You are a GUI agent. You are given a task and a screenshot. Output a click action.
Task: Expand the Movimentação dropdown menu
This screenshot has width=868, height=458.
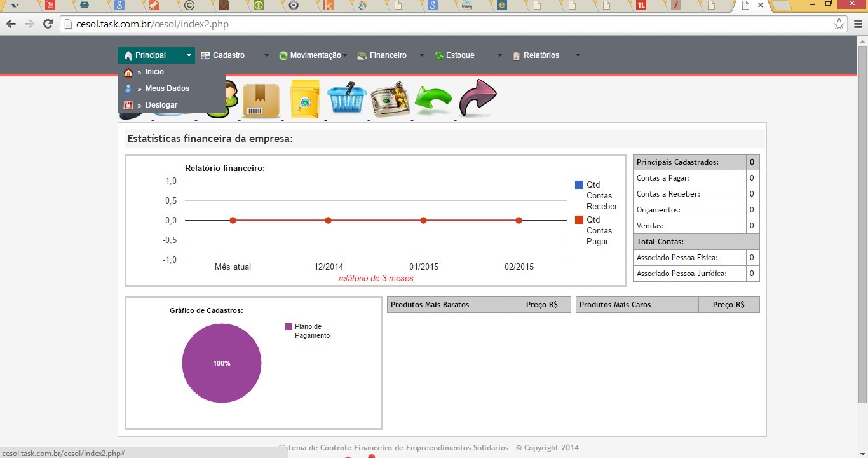[x=315, y=55]
